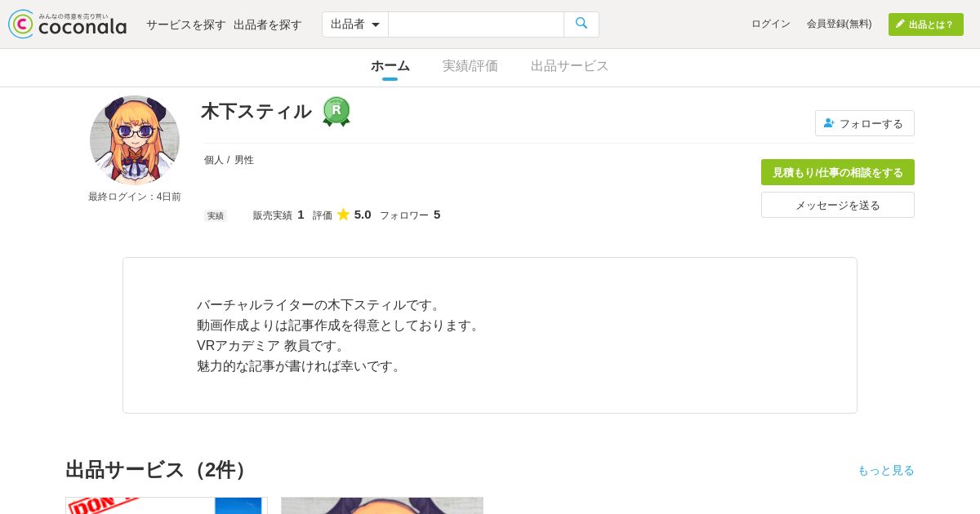
Task: Select the ホーム tab
Action: pos(390,66)
